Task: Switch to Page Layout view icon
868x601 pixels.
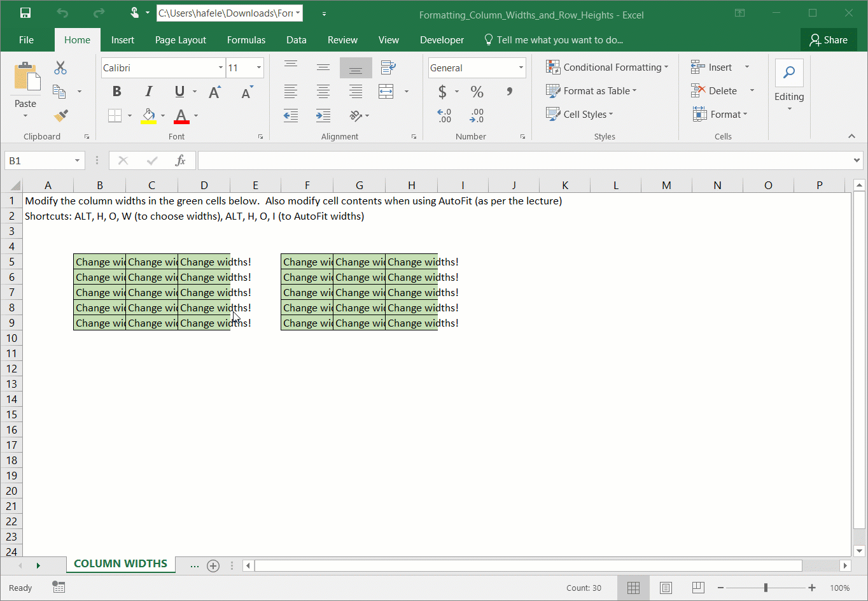Action: point(666,588)
